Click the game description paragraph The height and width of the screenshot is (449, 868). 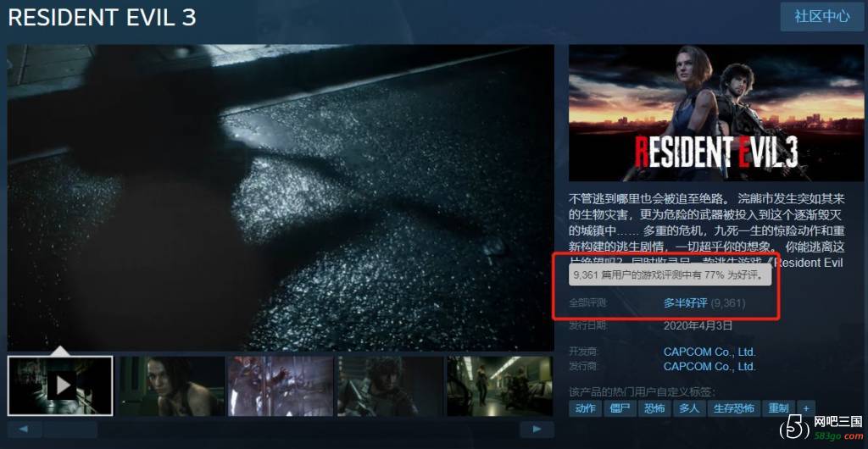[x=707, y=230]
